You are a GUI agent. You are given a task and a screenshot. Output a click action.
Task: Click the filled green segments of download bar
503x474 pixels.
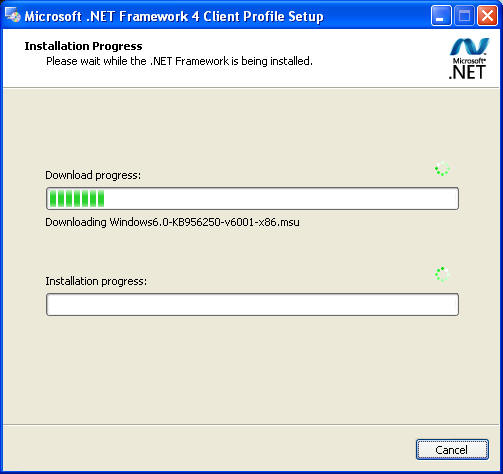pyautogui.click(x=77, y=199)
